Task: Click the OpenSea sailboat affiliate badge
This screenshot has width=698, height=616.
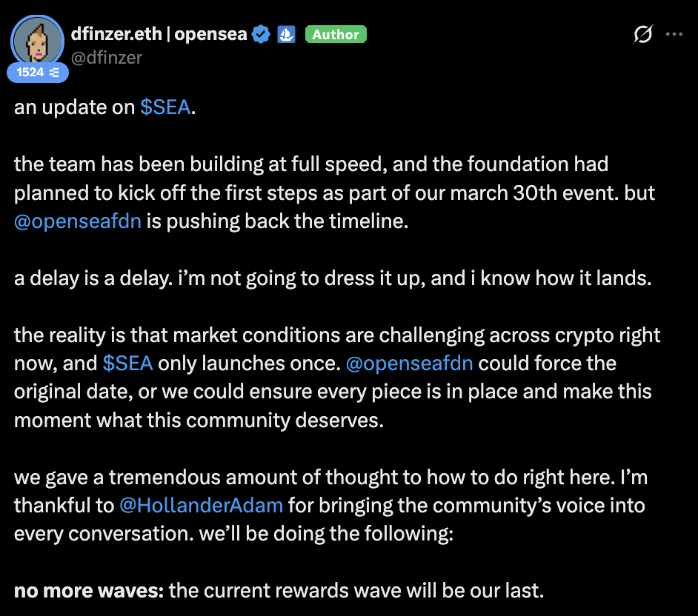Action: pyautogui.click(x=286, y=34)
